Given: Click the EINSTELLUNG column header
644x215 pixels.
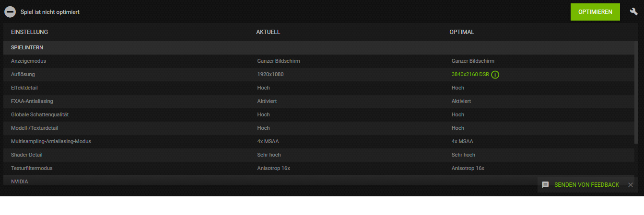Looking at the screenshot, I should click(x=30, y=32).
